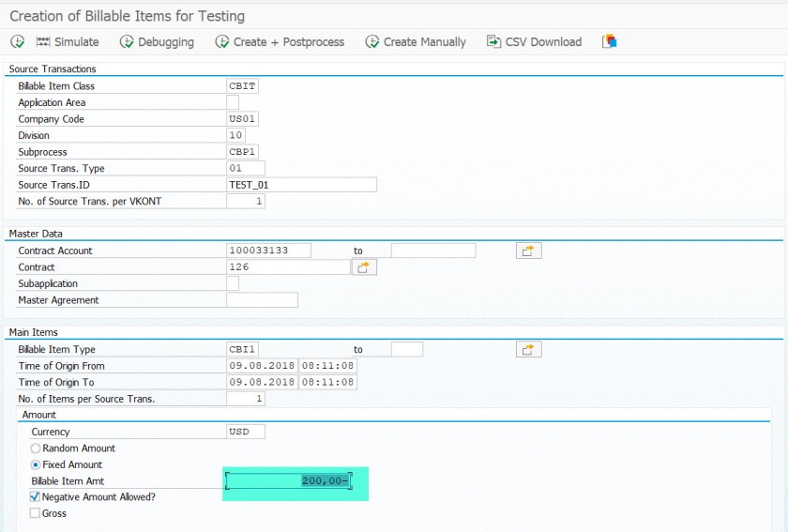Click the Division field

[235, 135]
